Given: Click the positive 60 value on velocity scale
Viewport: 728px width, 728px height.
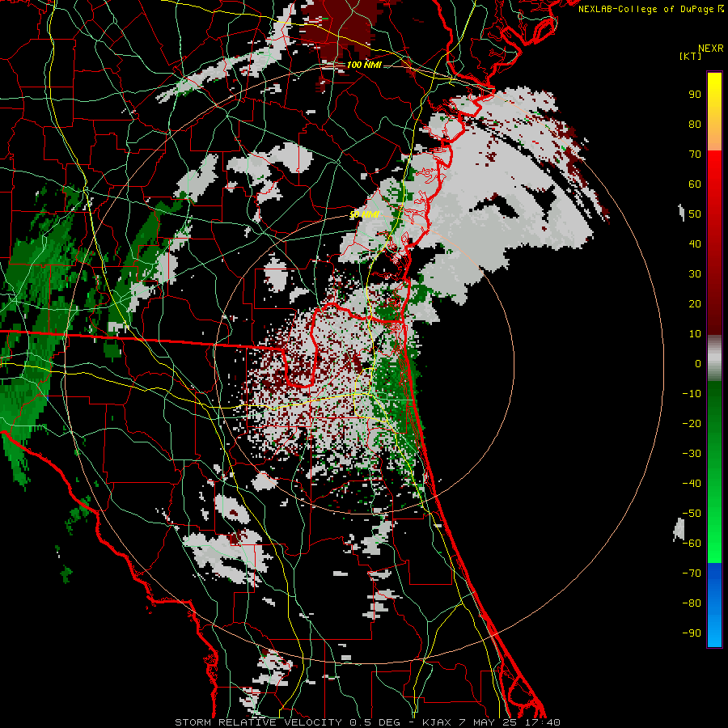Looking at the screenshot, I should (x=695, y=184).
